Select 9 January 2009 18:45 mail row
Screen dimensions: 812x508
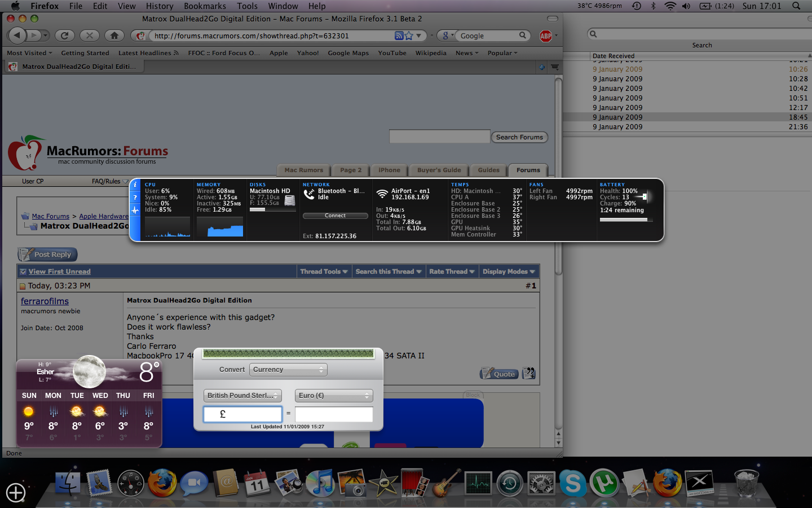pos(687,117)
